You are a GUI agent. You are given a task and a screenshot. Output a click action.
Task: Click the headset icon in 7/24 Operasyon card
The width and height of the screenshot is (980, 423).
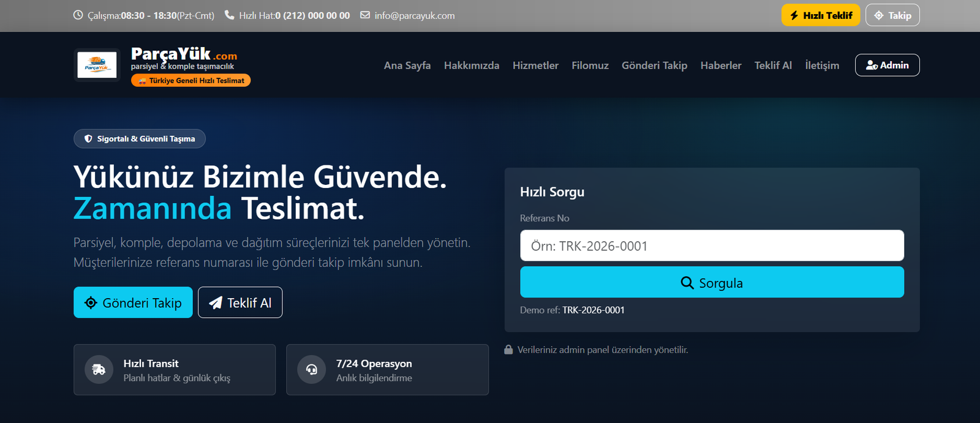[x=311, y=370]
